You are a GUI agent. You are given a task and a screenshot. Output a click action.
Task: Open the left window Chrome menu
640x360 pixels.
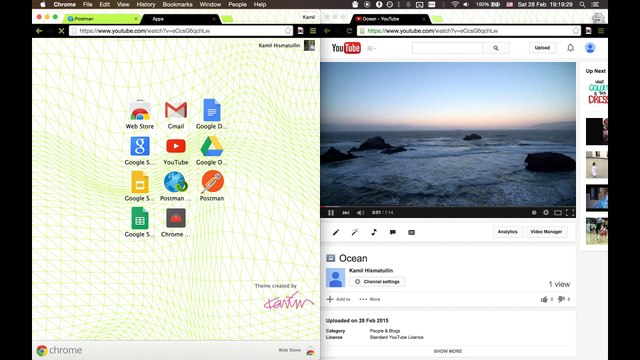(x=313, y=31)
